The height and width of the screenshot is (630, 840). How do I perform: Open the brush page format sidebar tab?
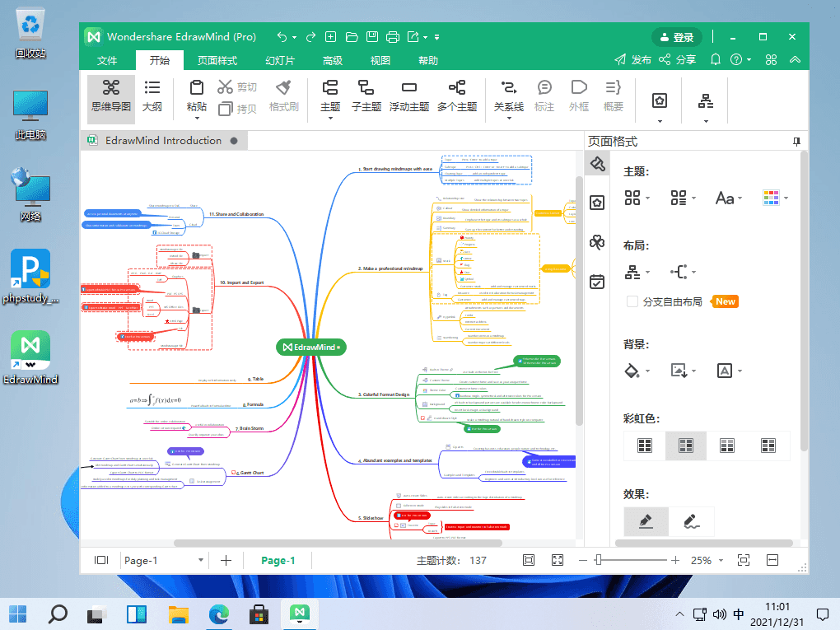click(597, 164)
